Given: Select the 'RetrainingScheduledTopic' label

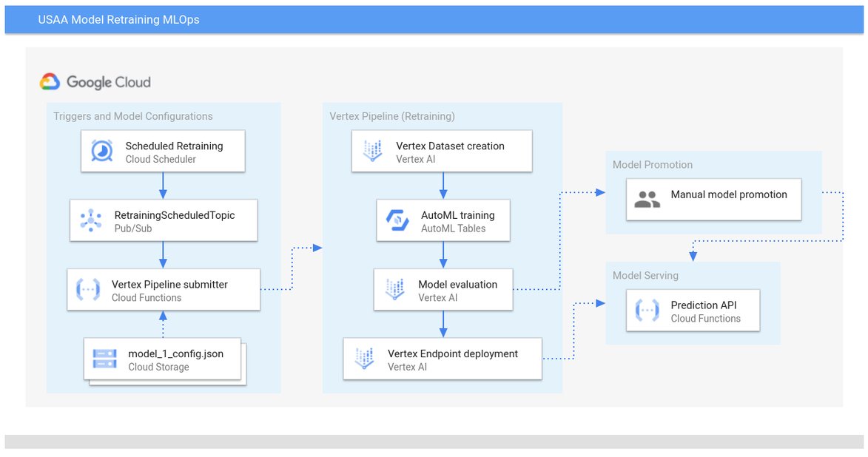Looking at the screenshot, I should click(x=175, y=215).
